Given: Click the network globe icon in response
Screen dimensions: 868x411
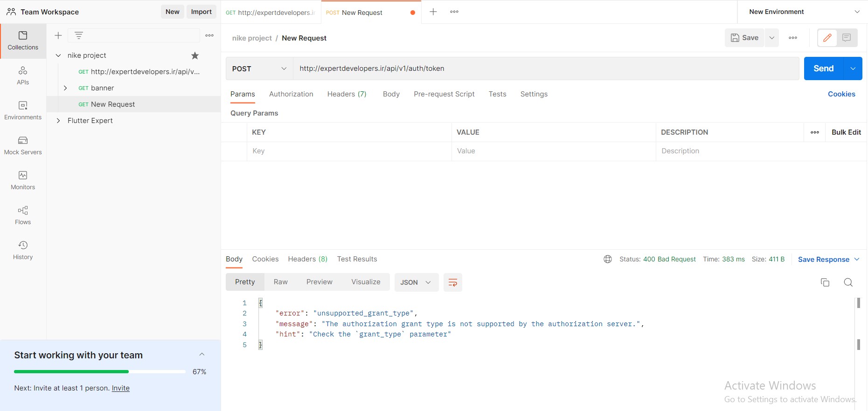Looking at the screenshot, I should click(608, 259).
